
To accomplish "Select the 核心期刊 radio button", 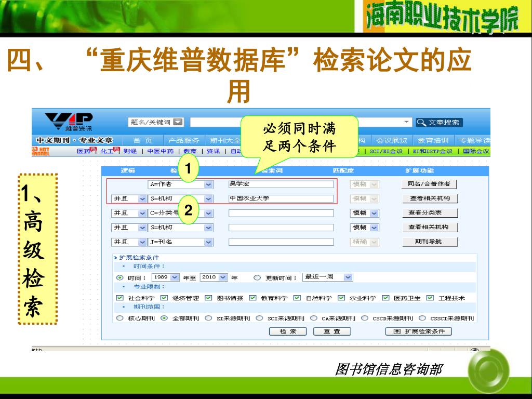I will [119, 318].
